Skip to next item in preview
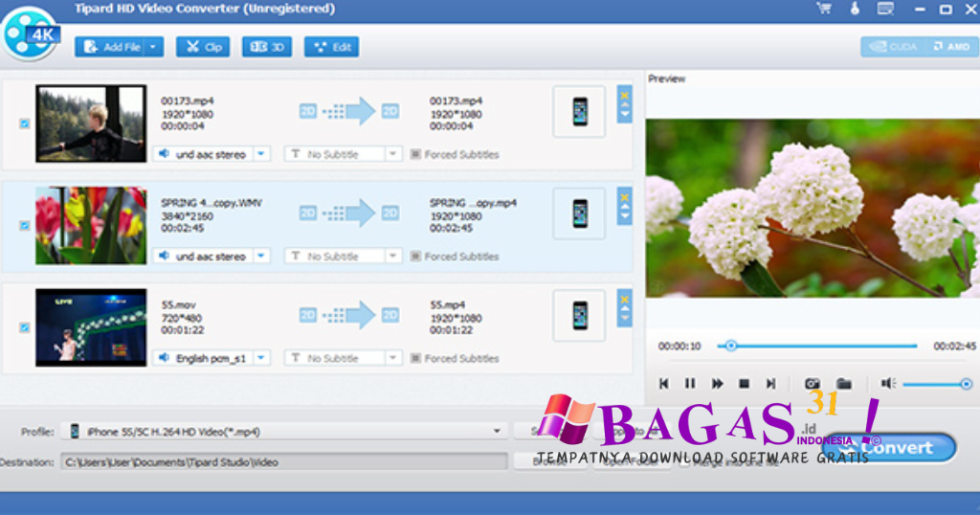The width and height of the screenshot is (980, 515). tap(771, 384)
